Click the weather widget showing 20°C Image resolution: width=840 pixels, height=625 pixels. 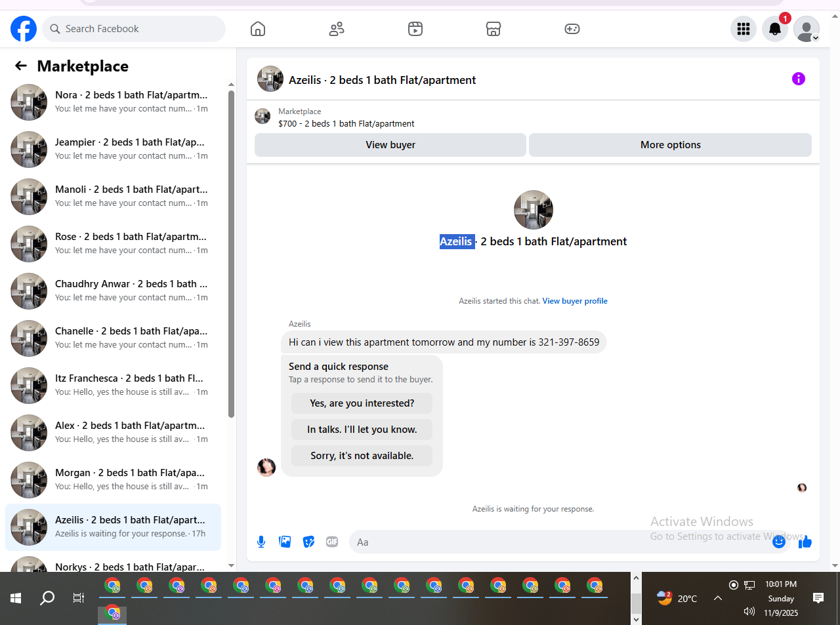677,598
